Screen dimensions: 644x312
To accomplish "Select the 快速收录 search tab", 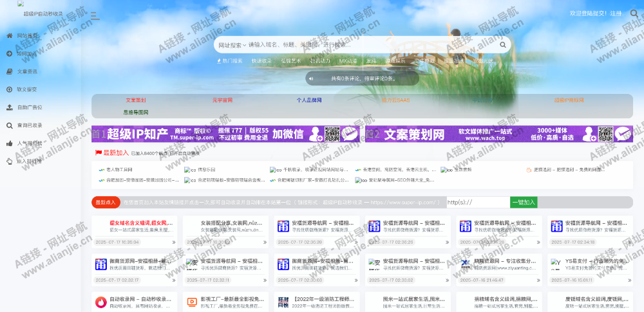I will (261, 61).
